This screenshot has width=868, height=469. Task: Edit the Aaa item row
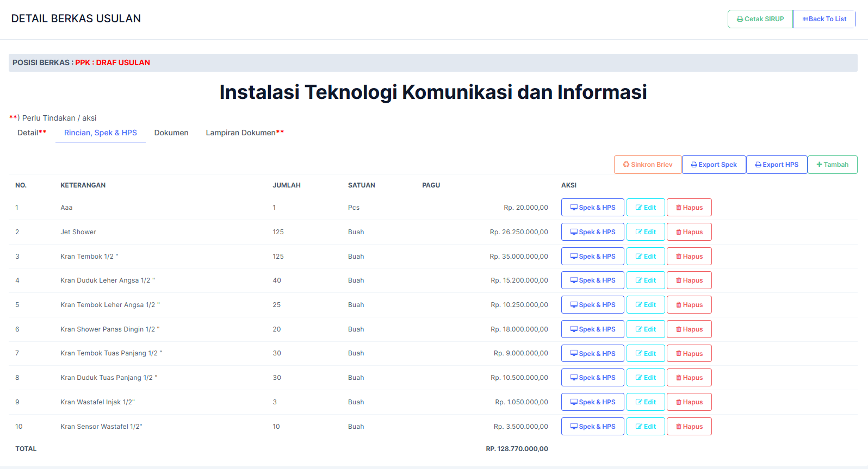[x=646, y=208]
